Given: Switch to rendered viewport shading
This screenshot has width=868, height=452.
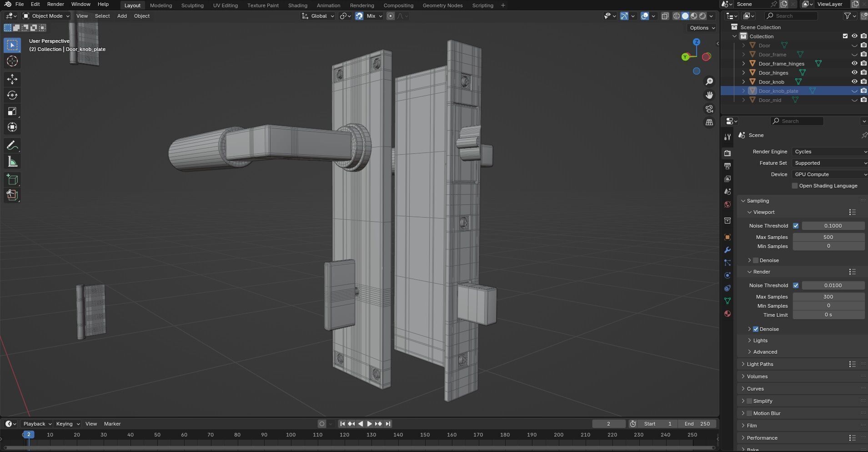Looking at the screenshot, I should pyautogui.click(x=702, y=16).
